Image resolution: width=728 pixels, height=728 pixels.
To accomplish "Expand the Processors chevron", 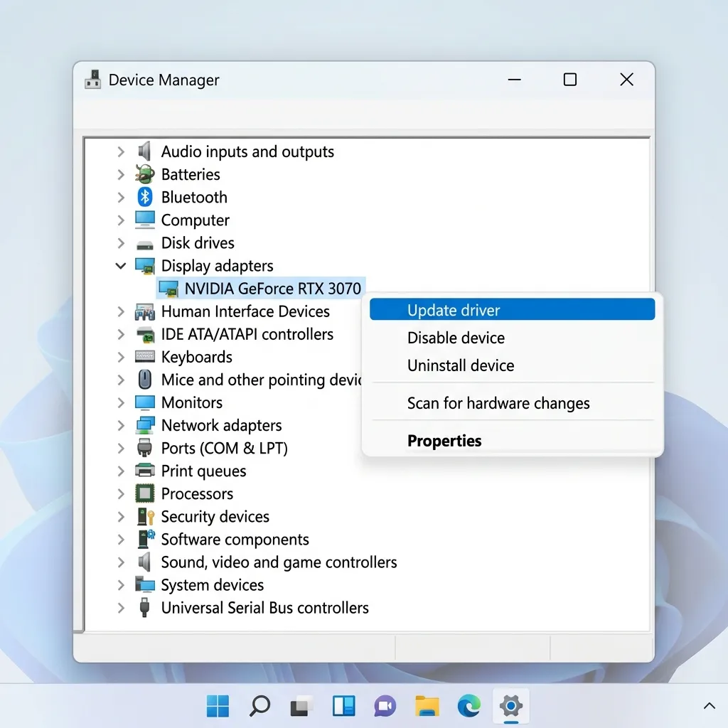I will click(x=121, y=493).
